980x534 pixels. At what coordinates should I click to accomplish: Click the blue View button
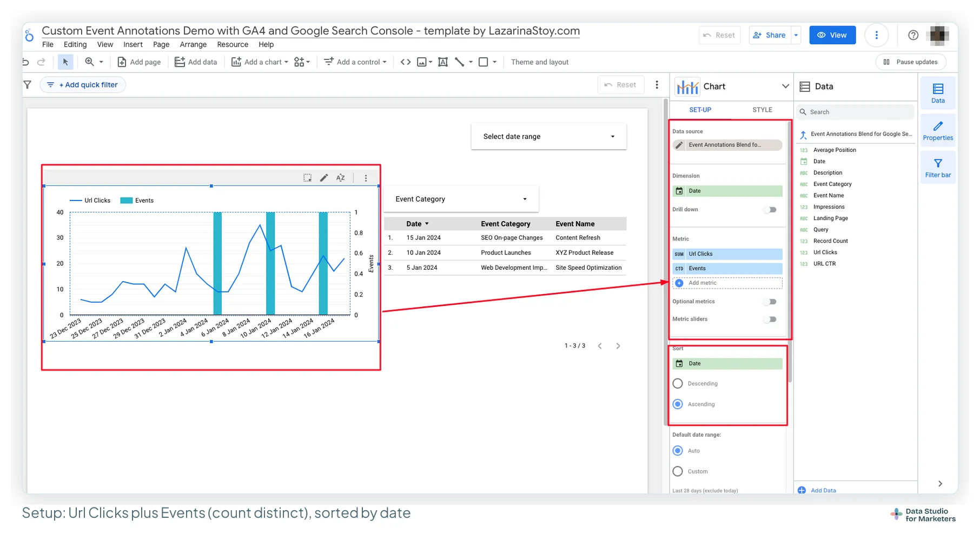pyautogui.click(x=832, y=35)
